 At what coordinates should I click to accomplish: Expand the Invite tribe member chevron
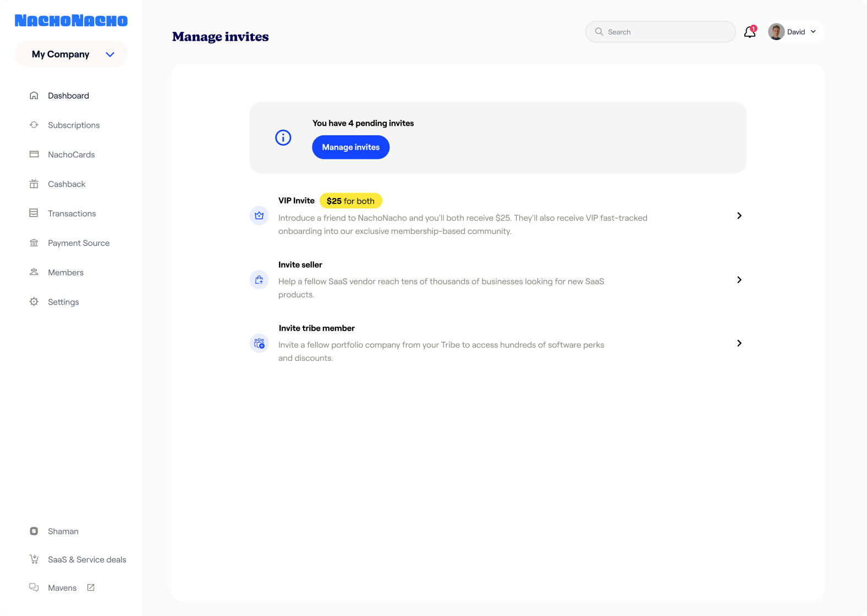739,343
